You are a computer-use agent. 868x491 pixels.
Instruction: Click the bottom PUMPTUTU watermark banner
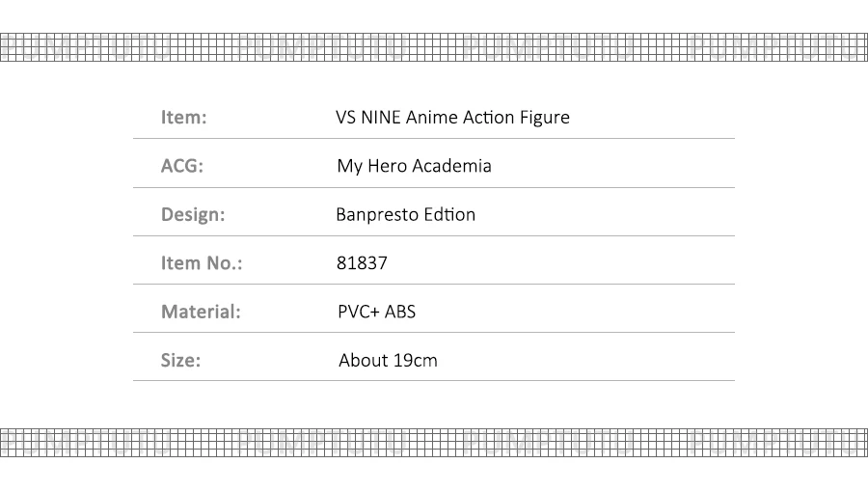434,442
